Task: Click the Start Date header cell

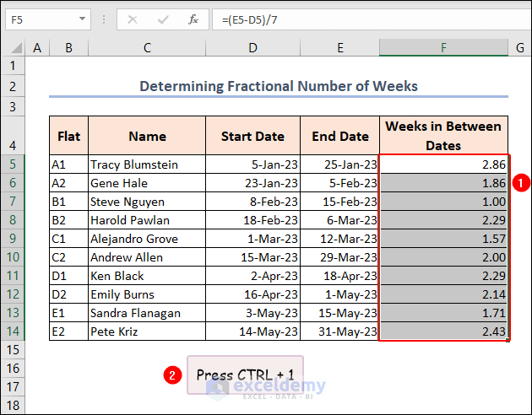Action: pos(253,136)
